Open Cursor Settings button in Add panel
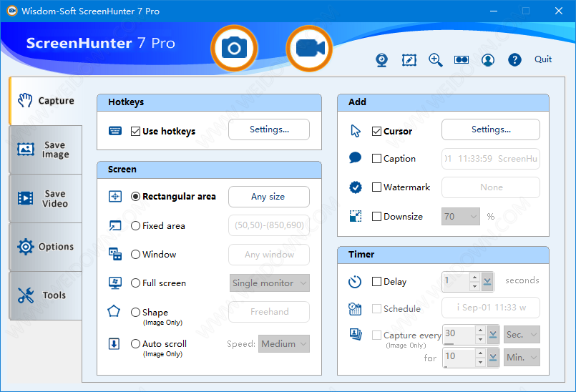 (491, 129)
